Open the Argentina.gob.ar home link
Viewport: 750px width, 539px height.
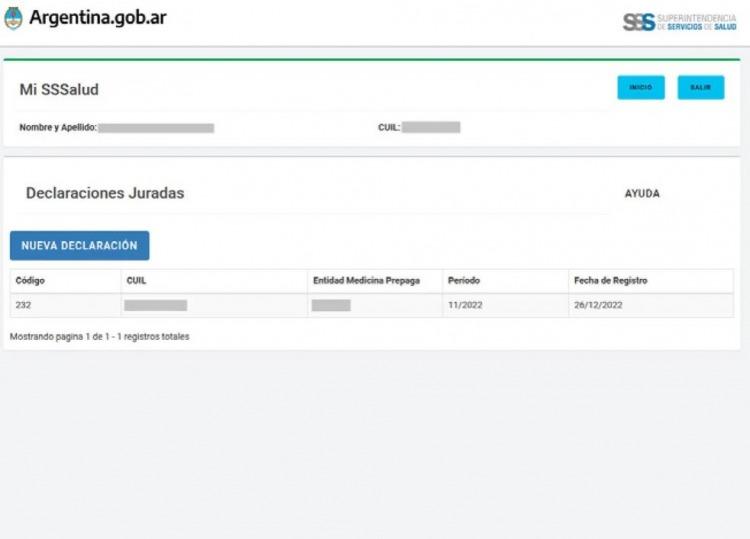(x=97, y=18)
